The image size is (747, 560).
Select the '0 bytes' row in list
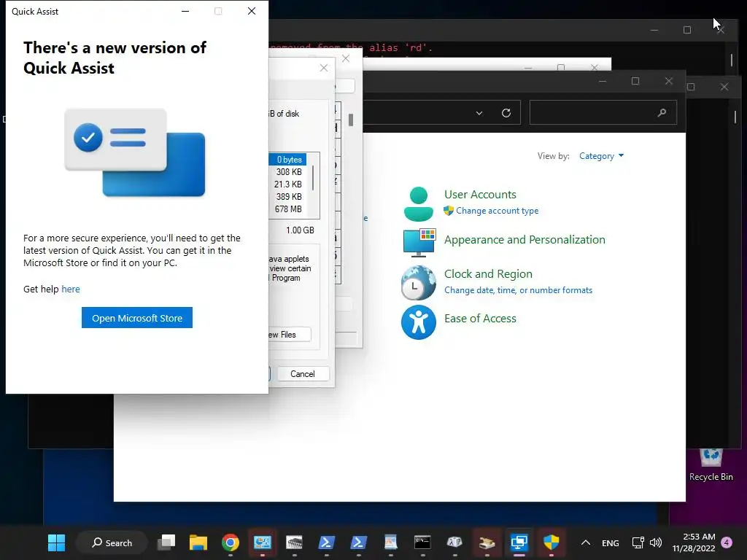pyautogui.click(x=287, y=160)
